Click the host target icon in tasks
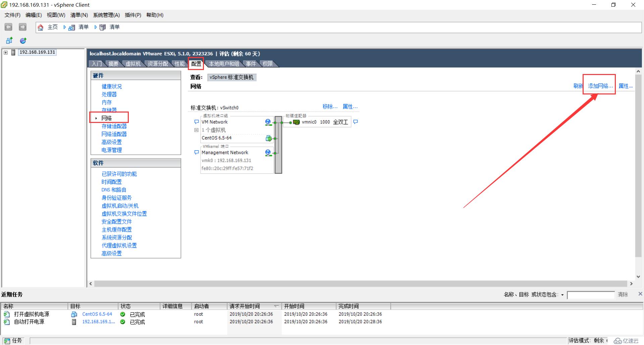The width and height of the screenshot is (644, 345). pos(74,322)
